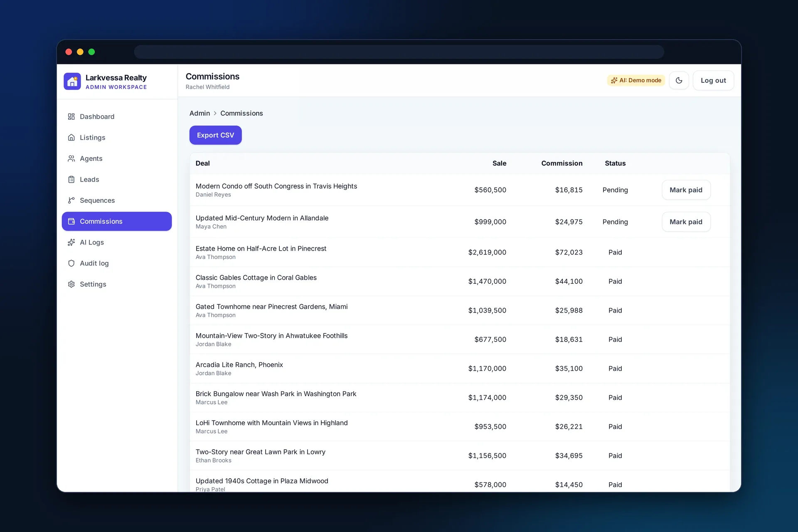
Task: Open Settings from the sidebar
Action: pos(117,284)
